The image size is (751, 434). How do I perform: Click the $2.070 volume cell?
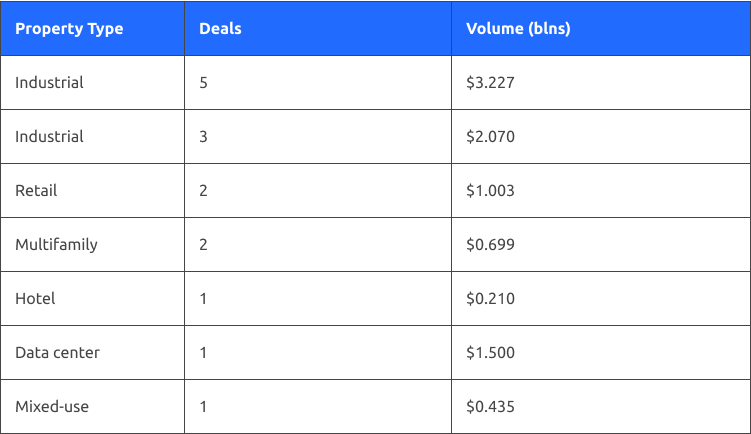tap(490, 136)
